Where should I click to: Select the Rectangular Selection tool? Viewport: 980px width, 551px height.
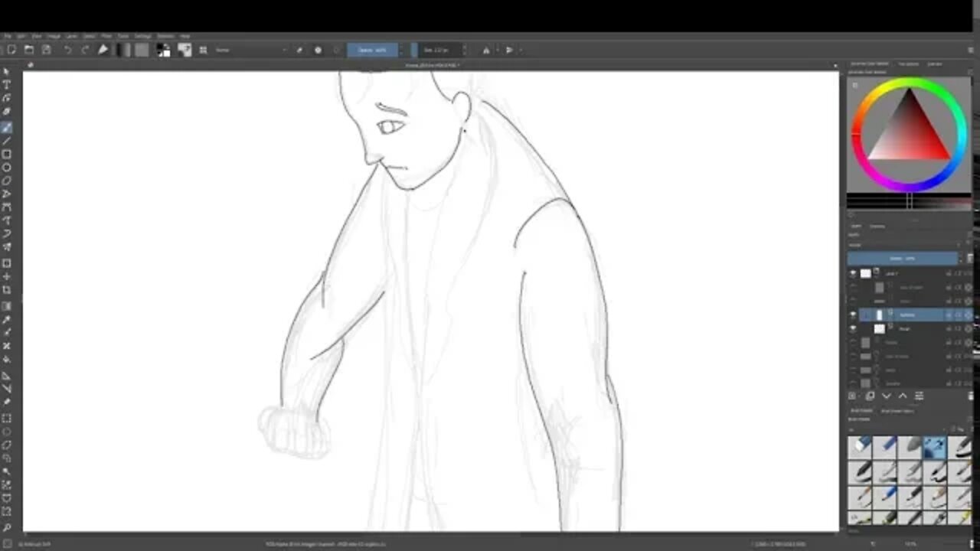click(7, 419)
